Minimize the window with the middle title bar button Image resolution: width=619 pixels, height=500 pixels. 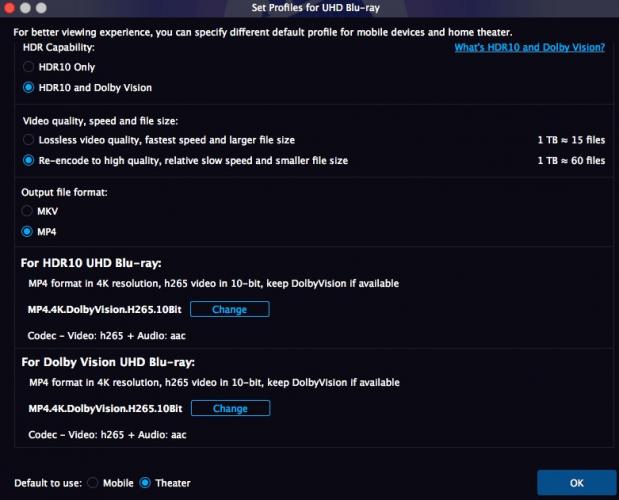point(25,7)
